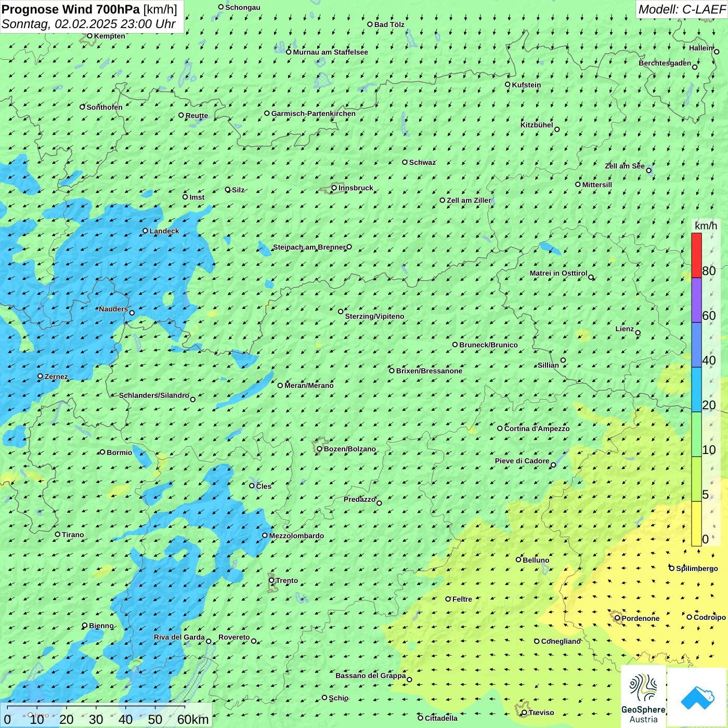
Task: Click the Schwaz location marker
Action: [x=405, y=162]
